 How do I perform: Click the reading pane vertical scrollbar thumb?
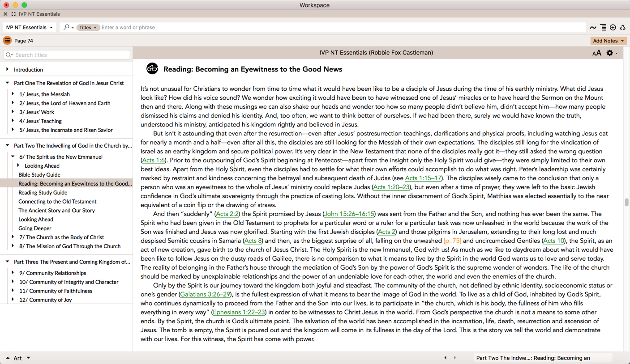click(x=626, y=202)
